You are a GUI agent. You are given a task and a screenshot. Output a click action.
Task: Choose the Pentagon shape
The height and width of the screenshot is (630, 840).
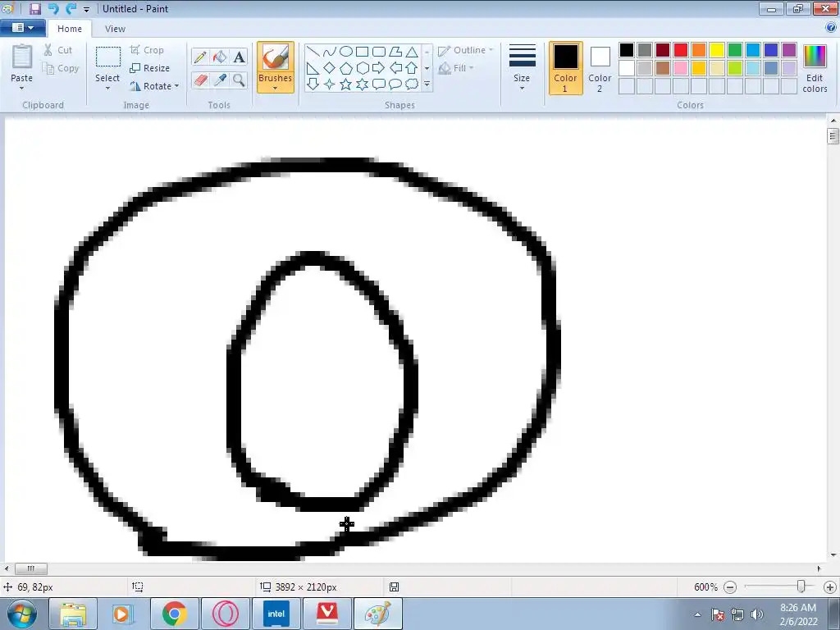pos(346,68)
